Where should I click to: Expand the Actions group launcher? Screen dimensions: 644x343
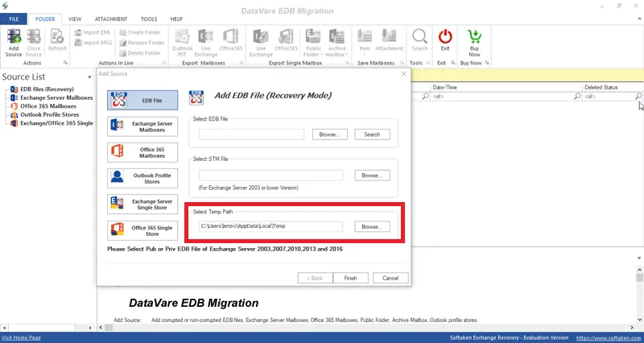pyautogui.click(x=65, y=63)
